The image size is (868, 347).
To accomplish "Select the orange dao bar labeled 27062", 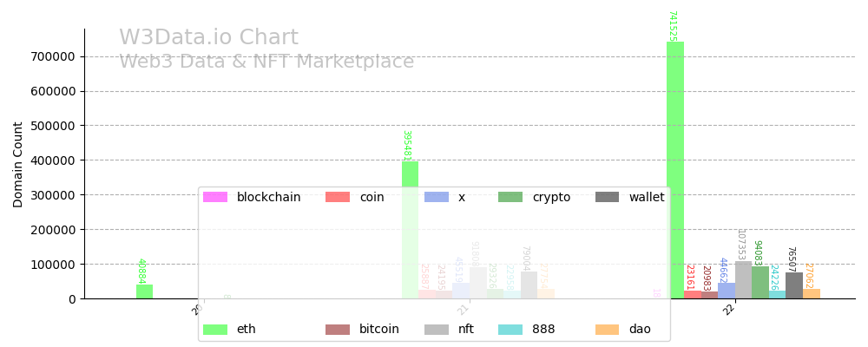I will 812,294.
